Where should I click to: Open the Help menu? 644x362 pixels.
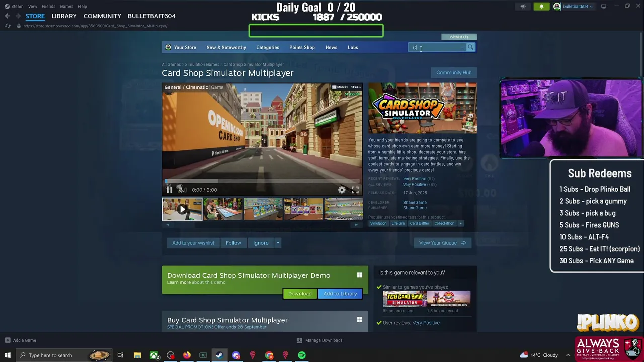pyautogui.click(x=83, y=6)
